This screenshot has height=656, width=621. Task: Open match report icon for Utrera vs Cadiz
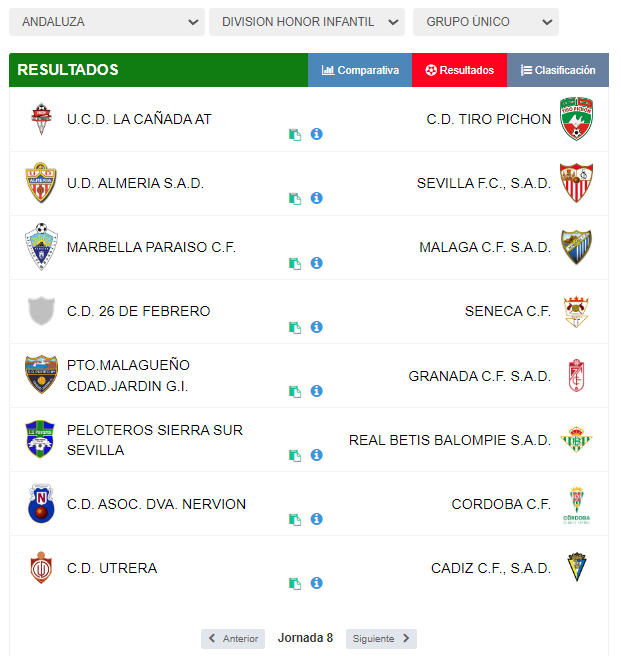[295, 583]
